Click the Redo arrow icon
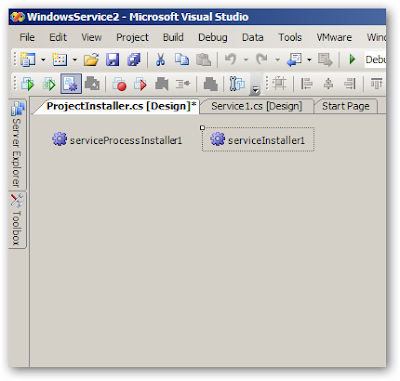Image resolution: width=400 pixels, height=381 pixels. (x=262, y=60)
